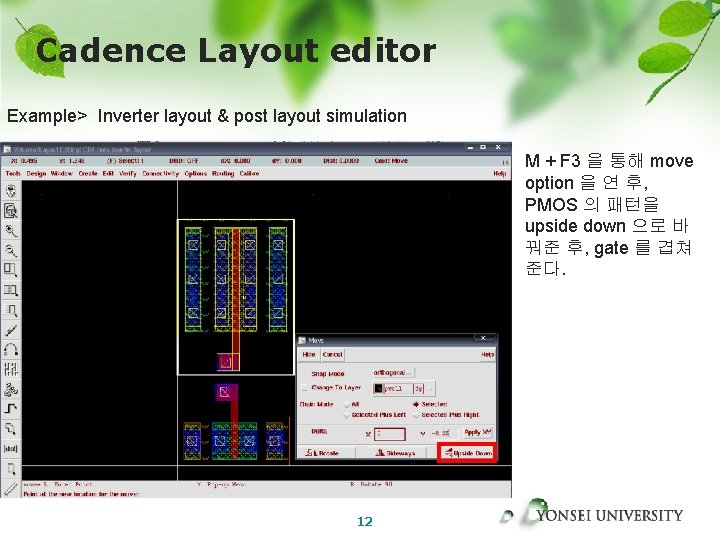The image size is (720, 540).
Task: Select the Rectangle tool icon
Action: point(11,469)
